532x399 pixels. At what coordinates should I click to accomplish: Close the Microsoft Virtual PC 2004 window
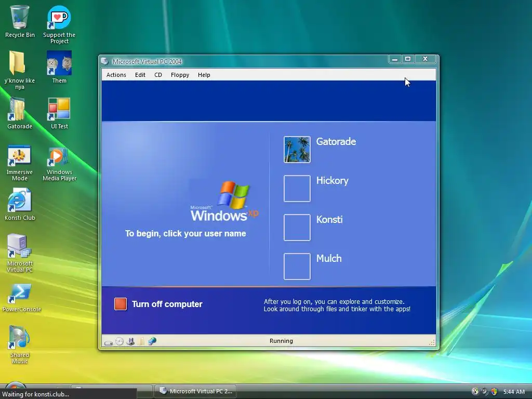[x=425, y=59]
